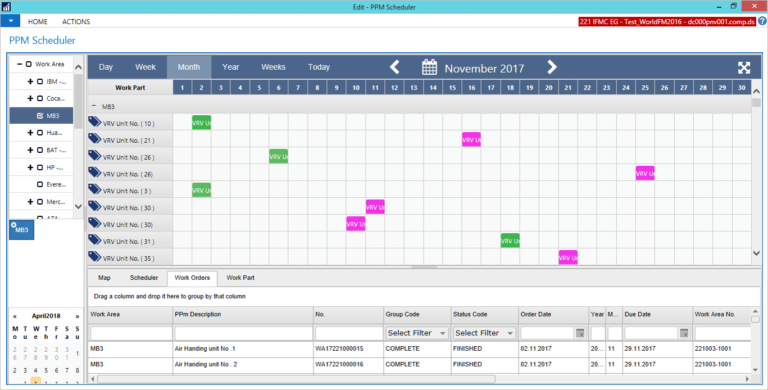Check the Evere... work area checkbox
768x390 pixels.
coord(40,185)
